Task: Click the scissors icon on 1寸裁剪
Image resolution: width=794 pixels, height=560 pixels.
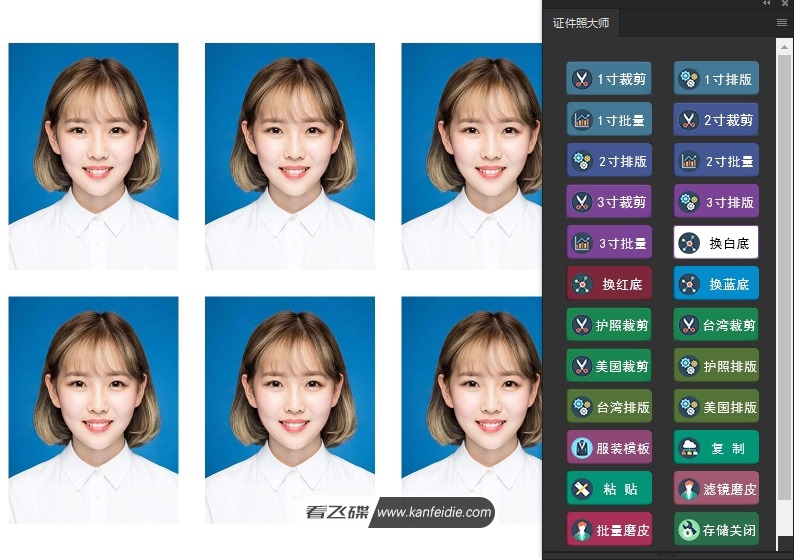Action: tap(582, 78)
